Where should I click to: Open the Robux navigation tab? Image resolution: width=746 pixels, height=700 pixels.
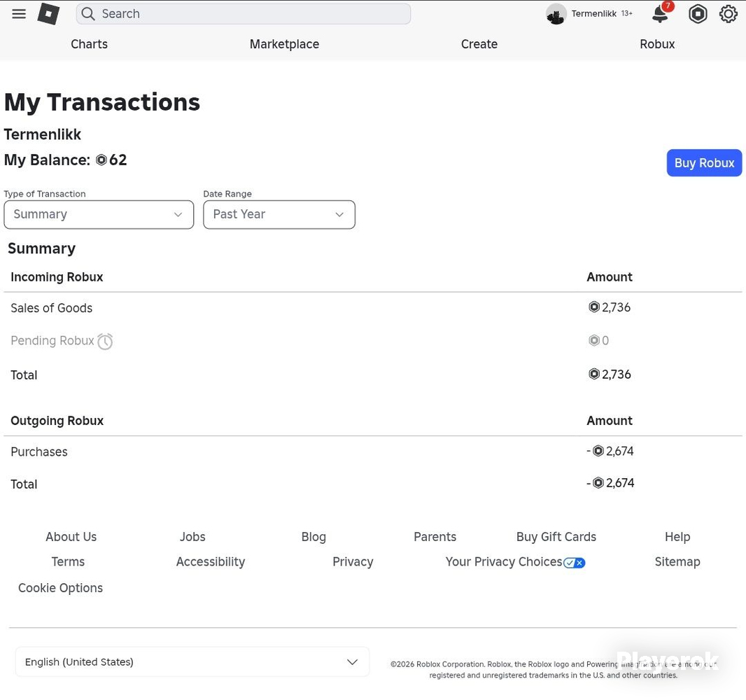[657, 44]
